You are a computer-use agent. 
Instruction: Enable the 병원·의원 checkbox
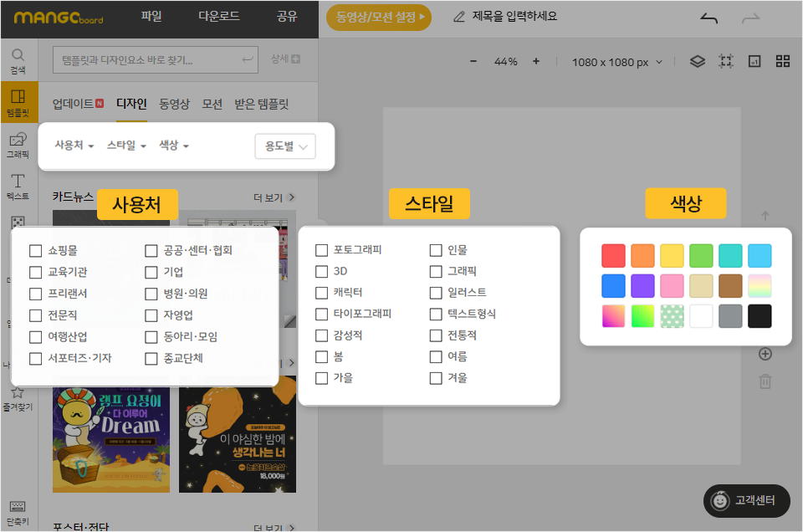[x=151, y=294]
